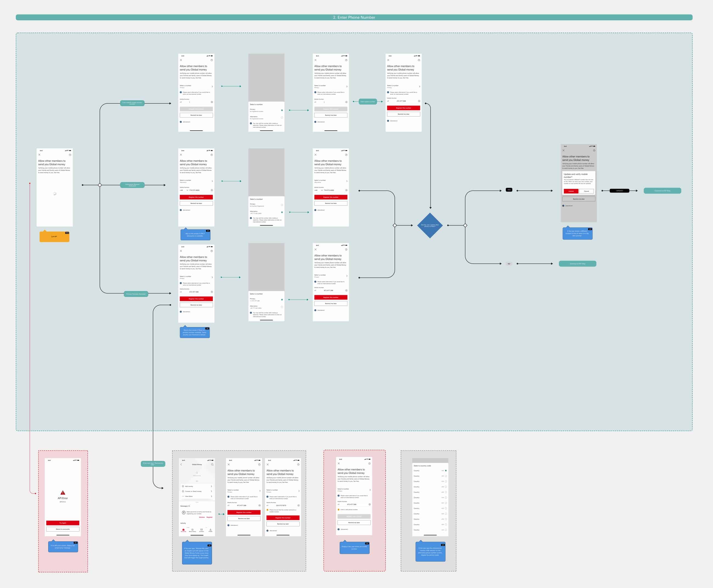The image size is (713, 588).
Task: Click the red Update button in the dialog
Action: (571, 191)
